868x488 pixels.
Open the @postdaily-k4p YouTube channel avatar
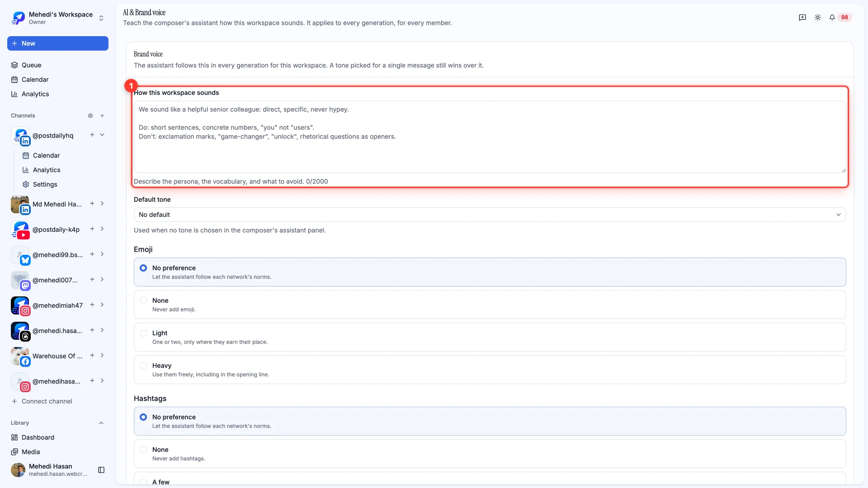pyautogui.click(x=20, y=230)
